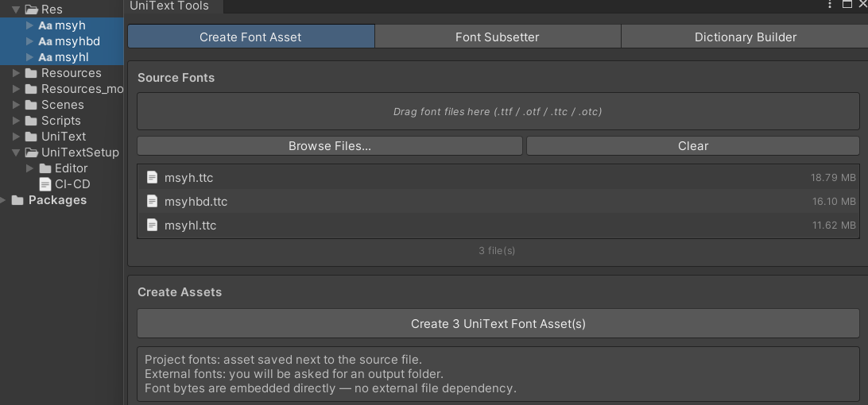Screen dimensions: 868x405
Task: Maximize the UniText Tools window
Action: tap(847, 5)
